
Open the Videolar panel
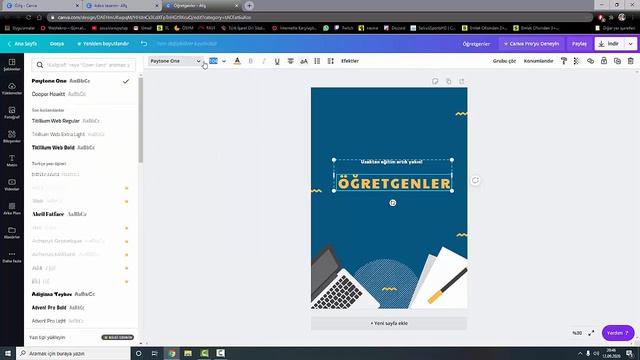[x=12, y=185]
